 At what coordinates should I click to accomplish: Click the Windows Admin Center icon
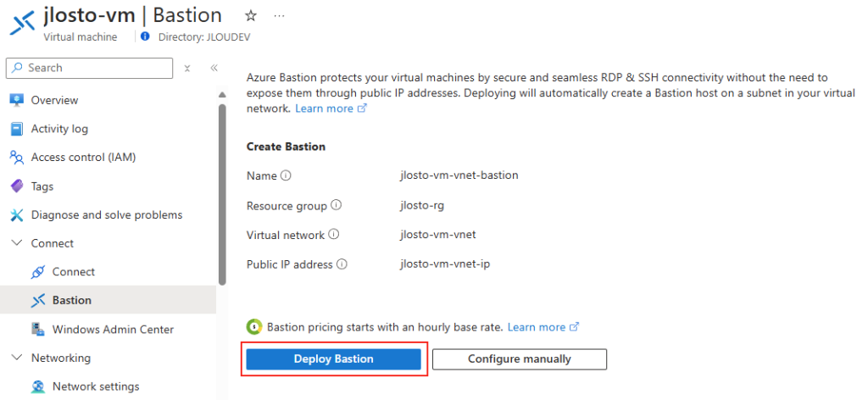38,329
